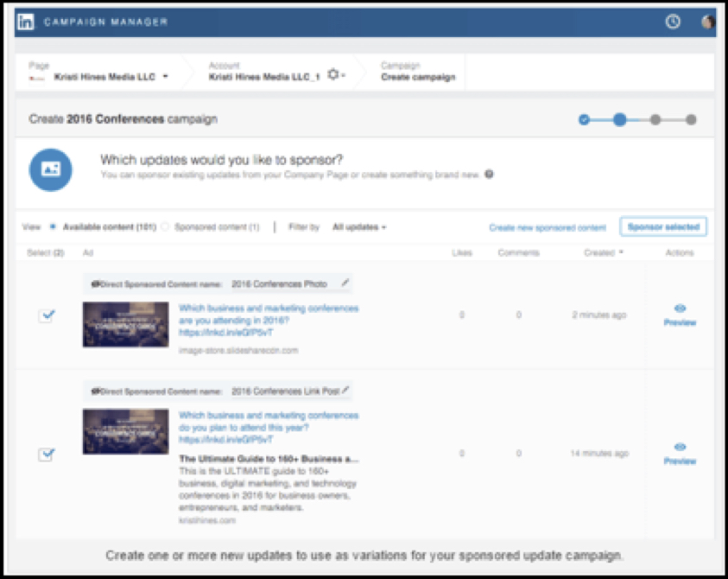The width and height of the screenshot is (728, 579).
Task: Select the current second progress step
Action: 620,120
